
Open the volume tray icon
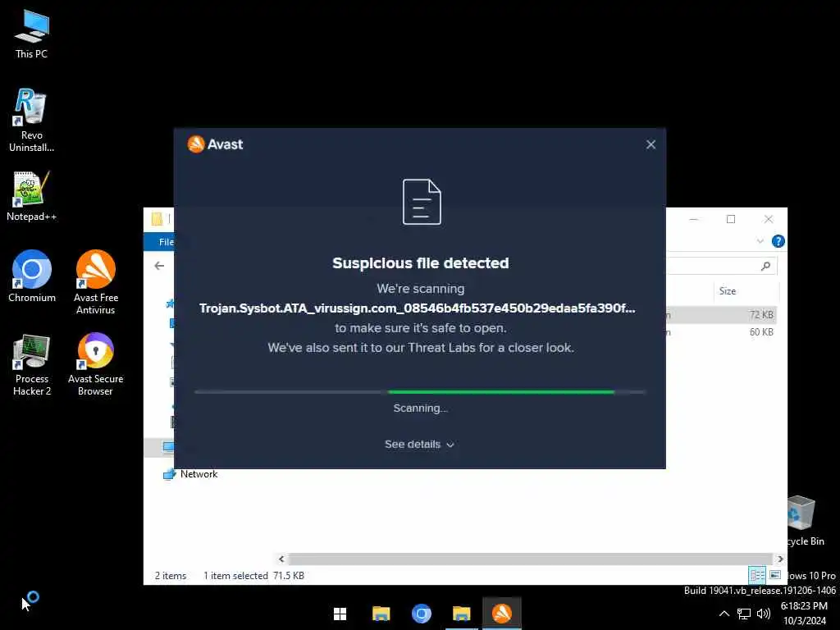point(764,614)
